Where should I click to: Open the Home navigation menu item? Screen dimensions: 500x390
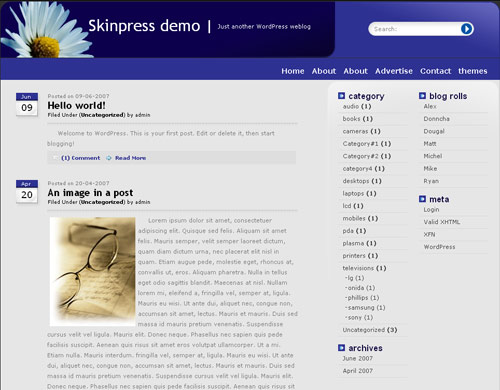293,71
